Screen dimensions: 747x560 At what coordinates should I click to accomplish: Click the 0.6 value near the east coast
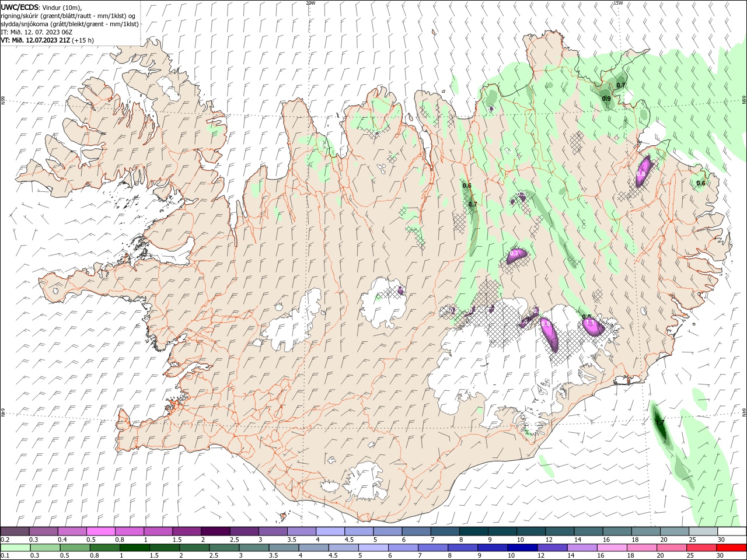pos(701,183)
